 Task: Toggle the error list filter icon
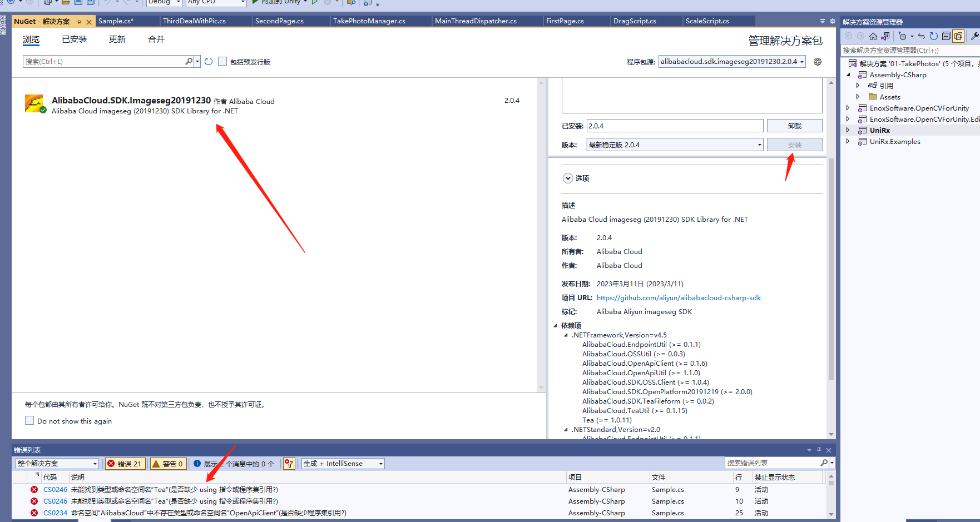[x=289, y=464]
